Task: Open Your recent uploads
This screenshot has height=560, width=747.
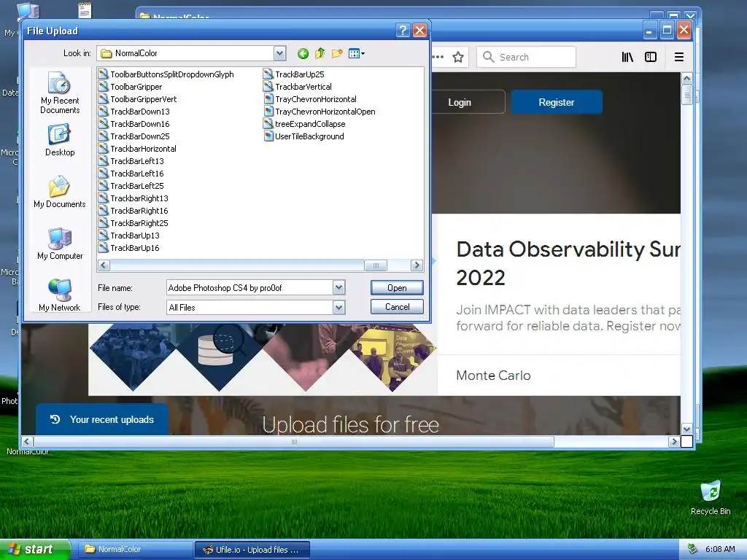Action: [102, 419]
